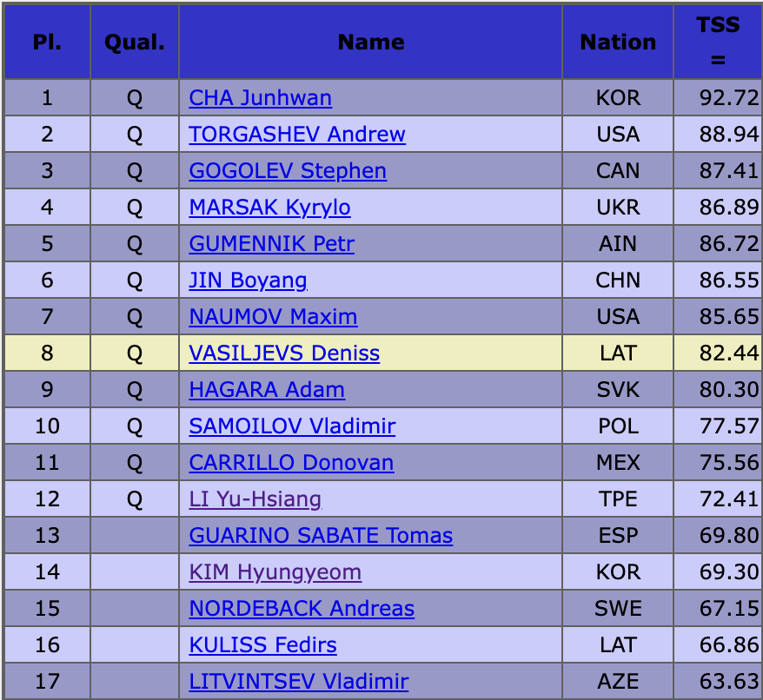Open JIN Boyang's biography link
The width and height of the screenshot is (763, 700).
point(248,281)
